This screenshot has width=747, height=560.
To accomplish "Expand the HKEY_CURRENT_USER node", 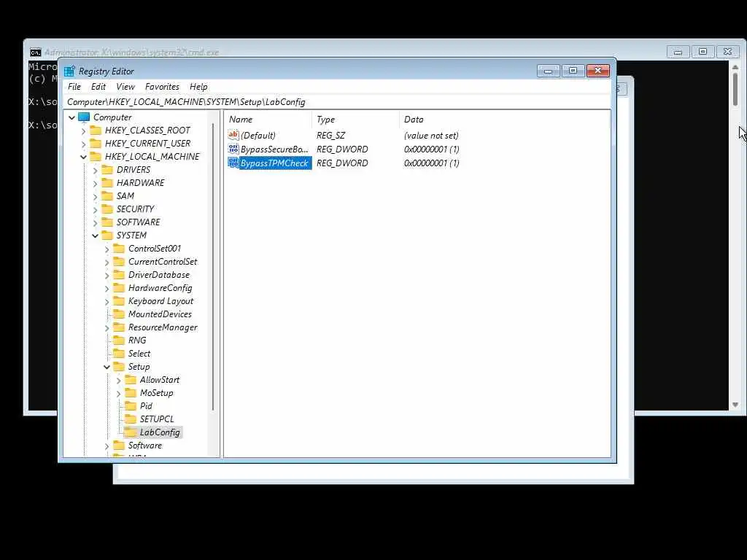I will point(84,144).
